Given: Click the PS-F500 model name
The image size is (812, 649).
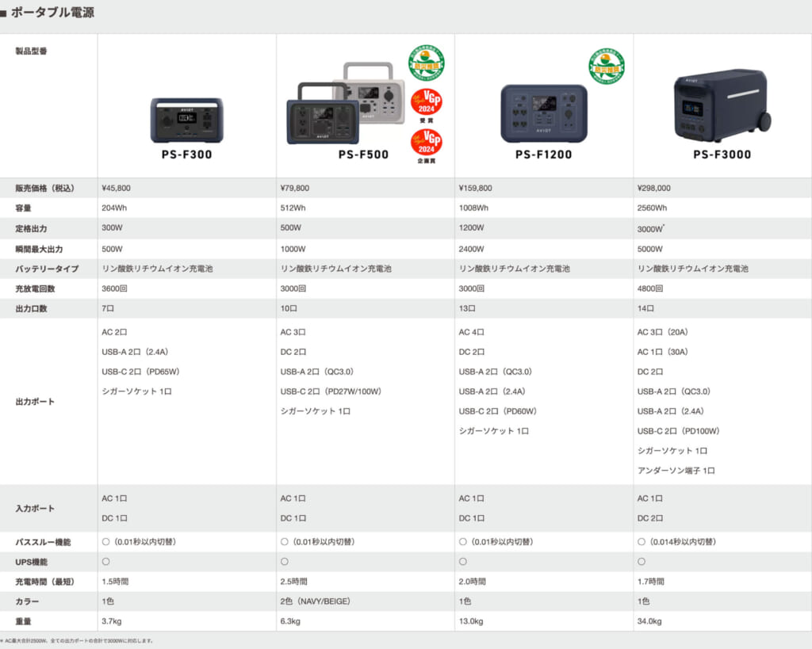Looking at the screenshot, I should coord(363,155).
